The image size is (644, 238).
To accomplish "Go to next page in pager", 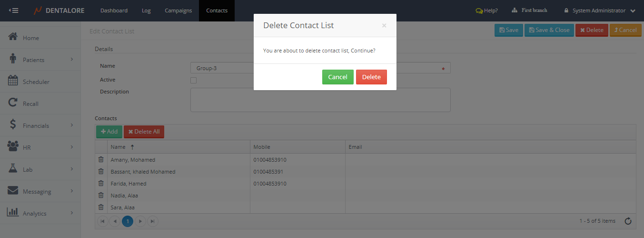I will tap(140, 221).
